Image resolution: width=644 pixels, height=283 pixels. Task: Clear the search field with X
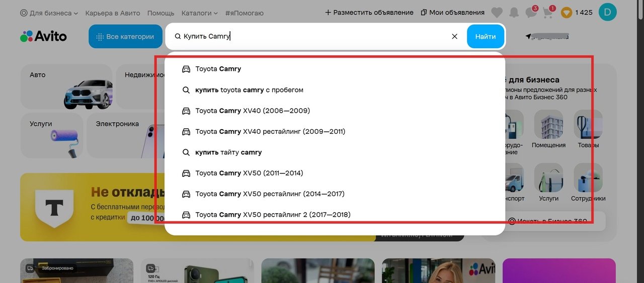tap(455, 36)
